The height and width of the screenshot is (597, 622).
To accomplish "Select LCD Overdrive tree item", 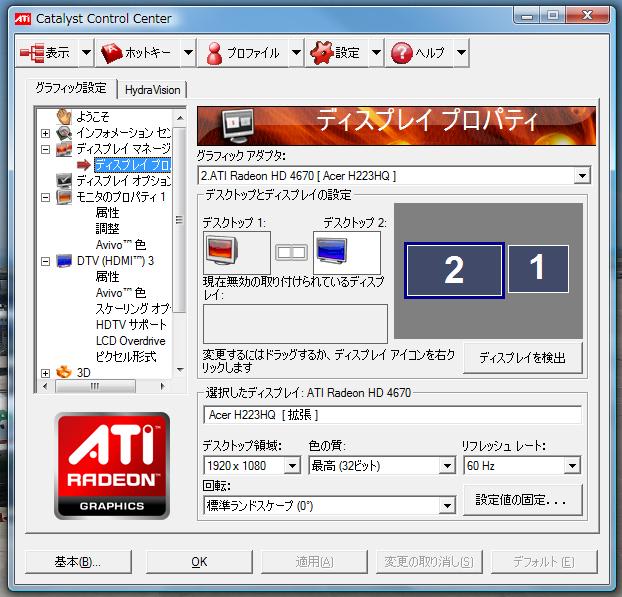I will coord(131,341).
